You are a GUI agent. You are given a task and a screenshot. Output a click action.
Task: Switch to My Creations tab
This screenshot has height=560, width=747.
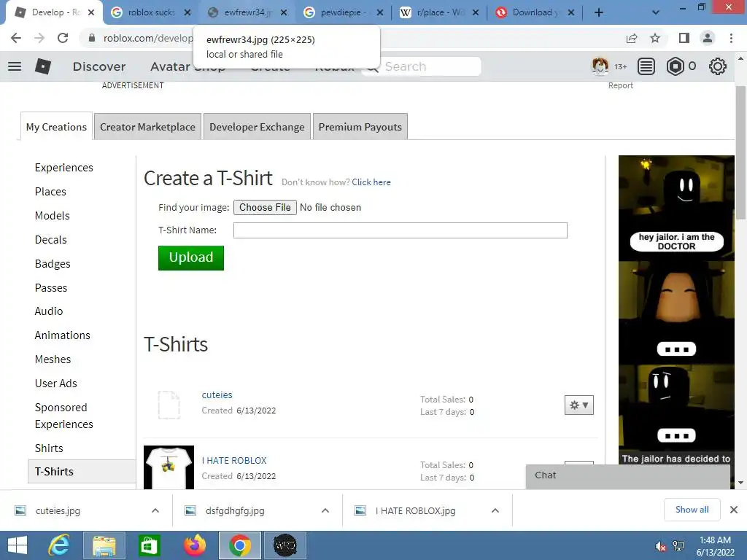click(x=56, y=127)
